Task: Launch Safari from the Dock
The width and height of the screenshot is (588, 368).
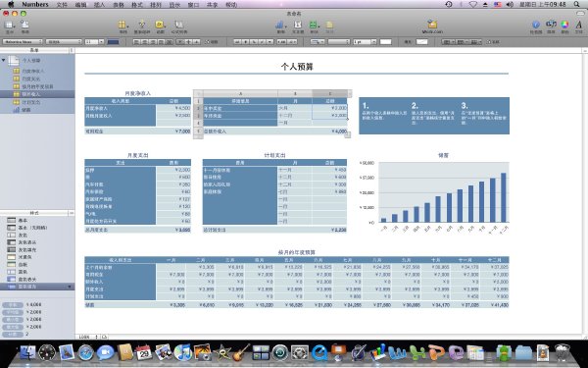Action: pos(86,352)
